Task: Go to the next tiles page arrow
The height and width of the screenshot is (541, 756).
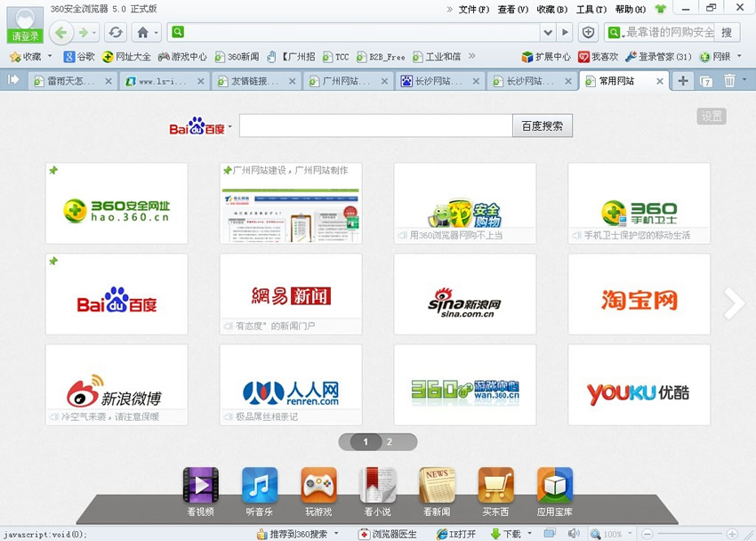Action: click(x=735, y=303)
